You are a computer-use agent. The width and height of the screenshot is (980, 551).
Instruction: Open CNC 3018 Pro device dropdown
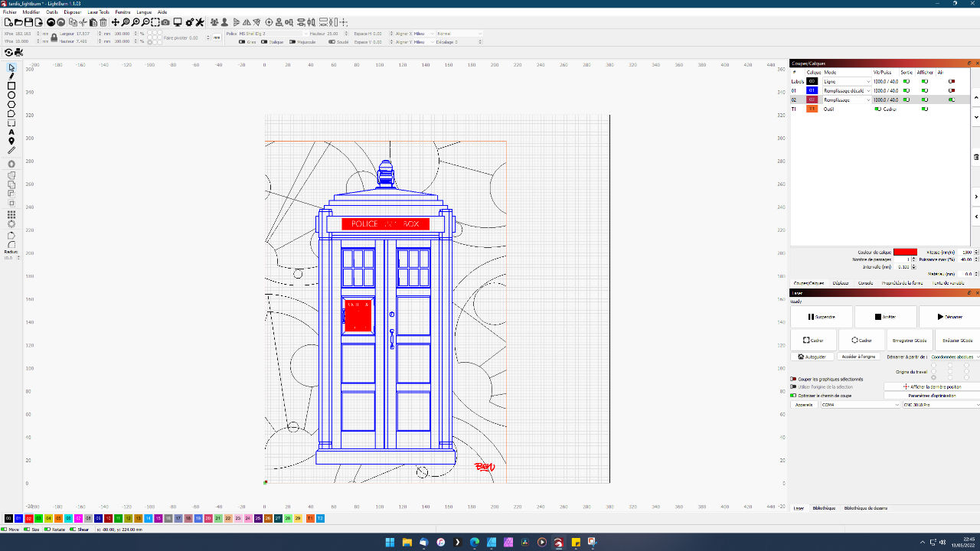tap(941, 405)
